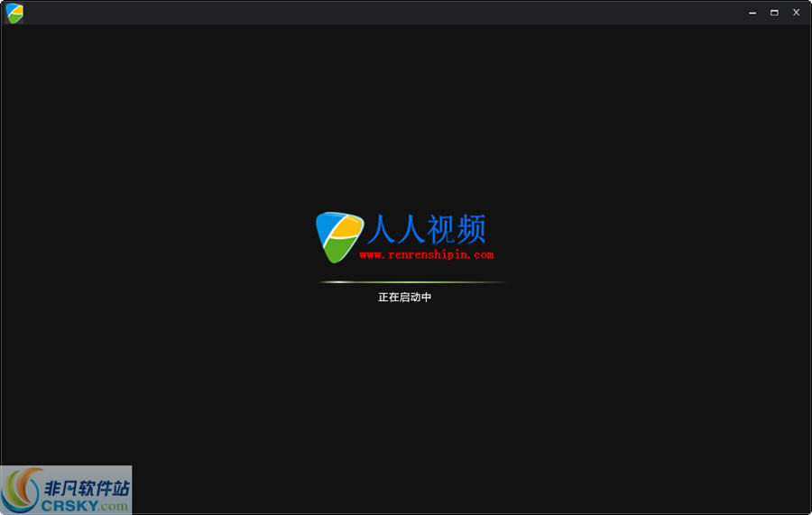Click the first 人 character in the logo text
This screenshot has height=515, width=812.
tap(381, 230)
